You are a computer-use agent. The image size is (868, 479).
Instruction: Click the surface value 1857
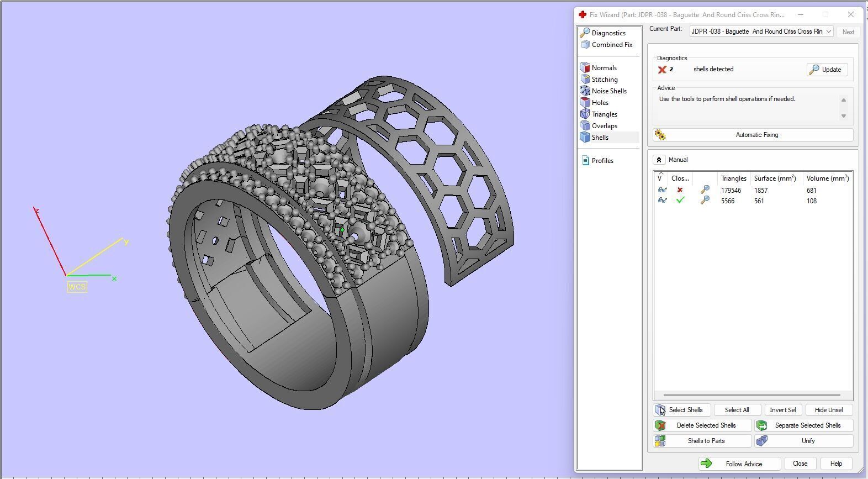[761, 191]
